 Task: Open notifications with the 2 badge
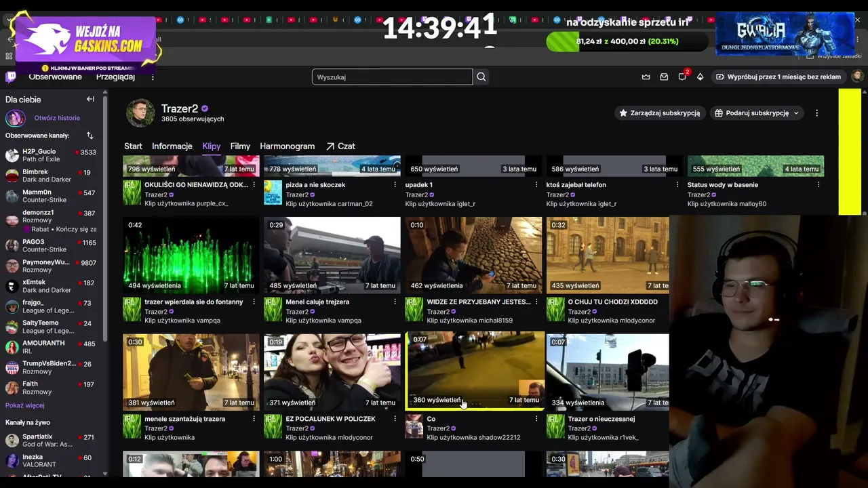pyautogui.click(x=683, y=77)
